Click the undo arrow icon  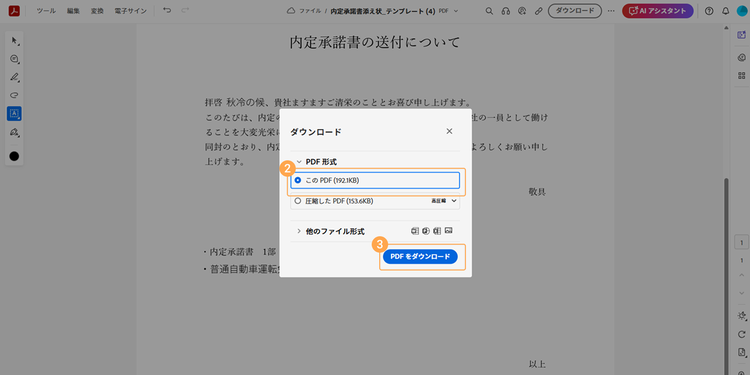pos(167,10)
